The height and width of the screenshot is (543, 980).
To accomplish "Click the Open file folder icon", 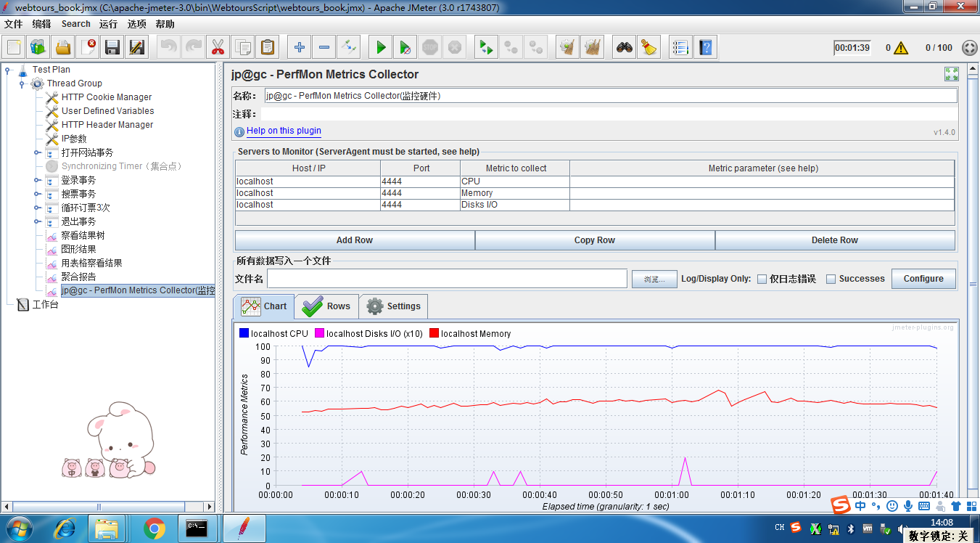I will pyautogui.click(x=63, y=48).
